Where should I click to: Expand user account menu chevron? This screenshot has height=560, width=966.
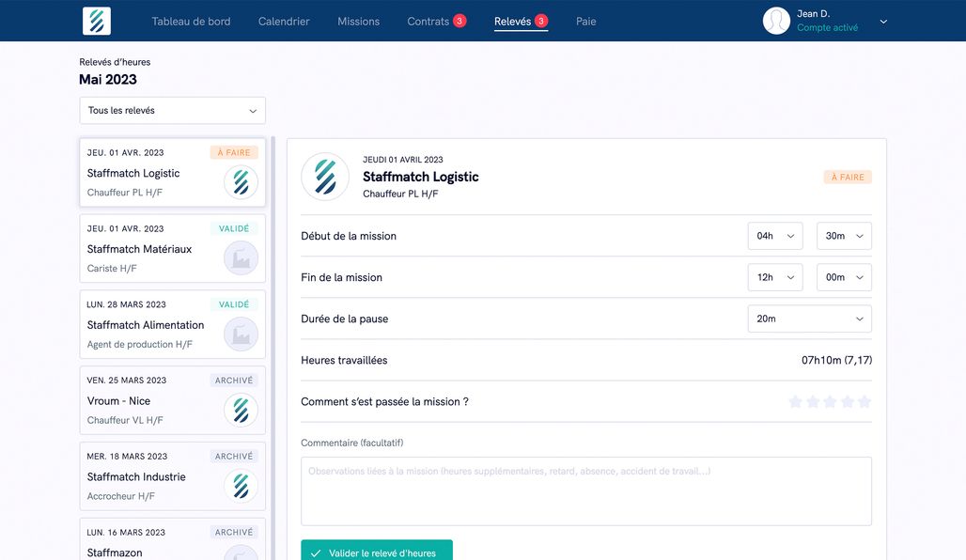pyautogui.click(x=883, y=22)
